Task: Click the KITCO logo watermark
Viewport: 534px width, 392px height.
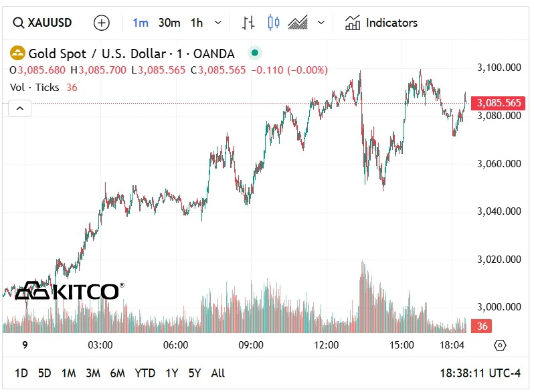Action: click(68, 291)
